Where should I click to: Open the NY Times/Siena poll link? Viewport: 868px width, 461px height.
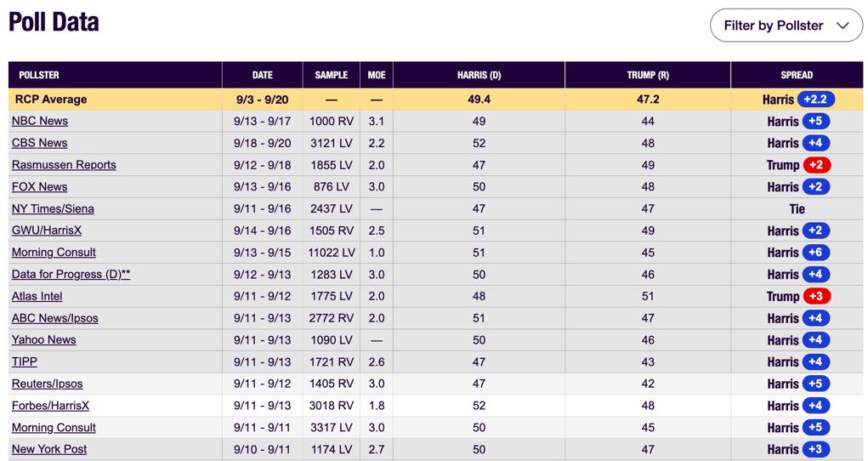(53, 209)
